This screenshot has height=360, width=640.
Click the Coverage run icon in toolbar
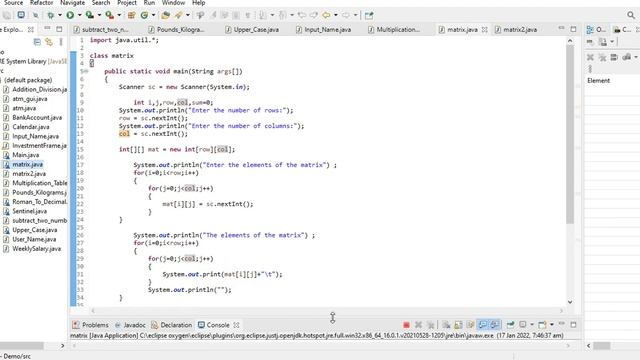point(89,16)
